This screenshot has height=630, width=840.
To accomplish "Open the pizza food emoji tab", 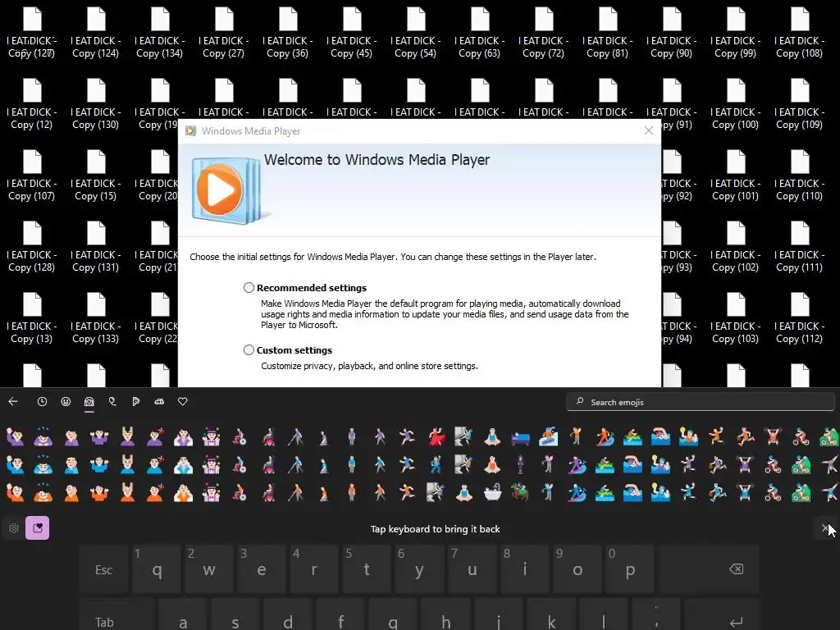I will 136,401.
